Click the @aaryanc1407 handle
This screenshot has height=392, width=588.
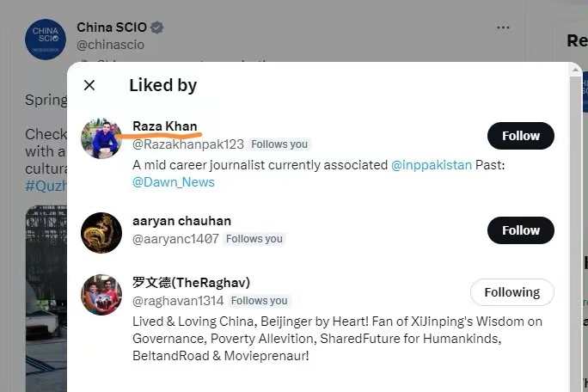pos(175,239)
